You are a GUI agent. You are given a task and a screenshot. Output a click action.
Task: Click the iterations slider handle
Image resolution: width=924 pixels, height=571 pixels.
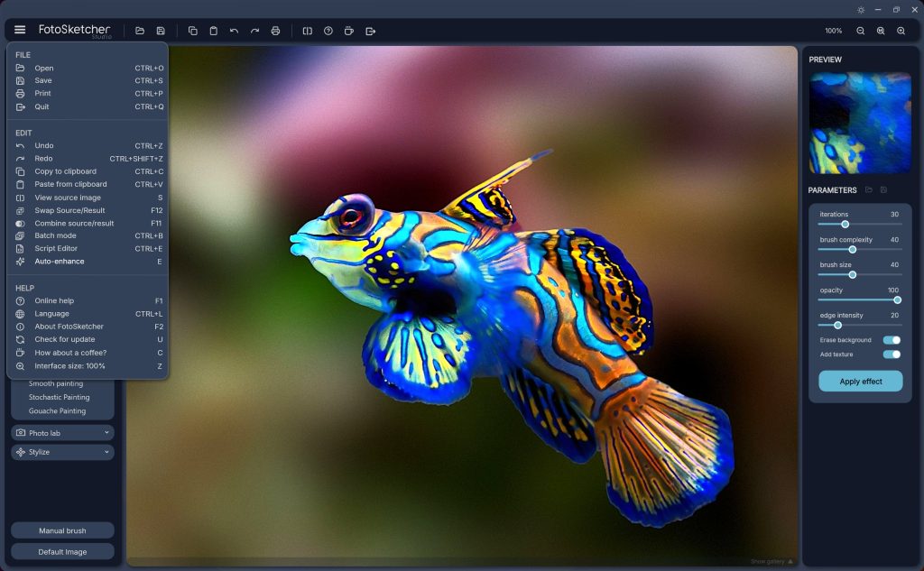(x=845, y=225)
